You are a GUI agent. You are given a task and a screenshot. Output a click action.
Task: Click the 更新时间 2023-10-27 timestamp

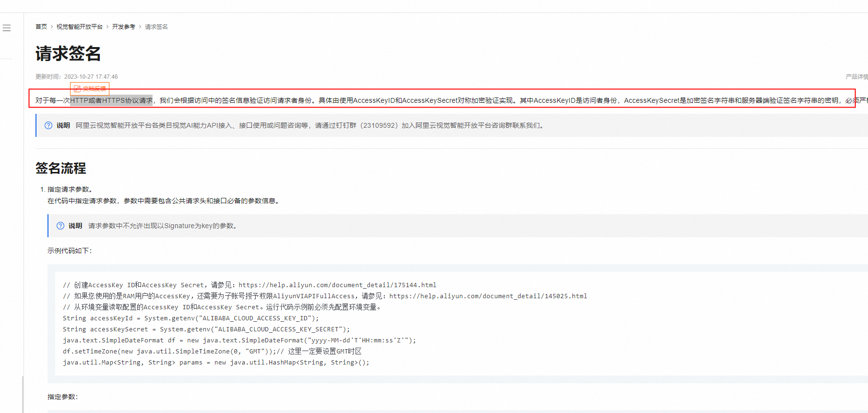[x=77, y=77]
